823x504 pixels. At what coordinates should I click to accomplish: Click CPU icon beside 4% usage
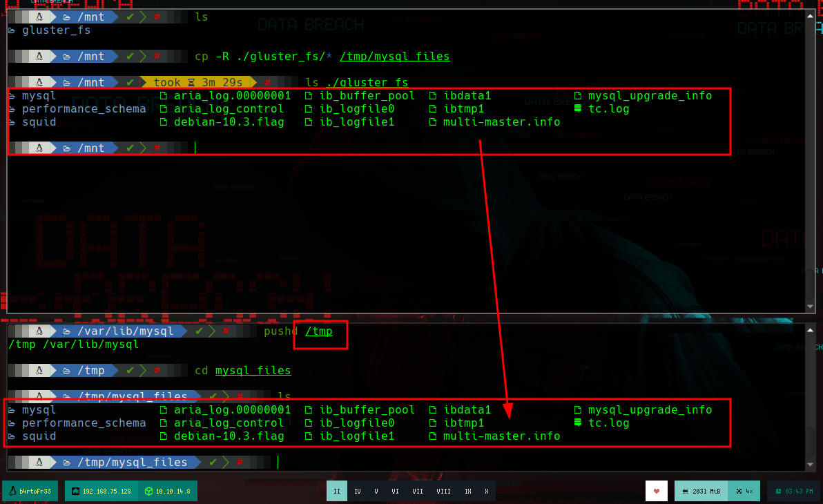point(739,492)
